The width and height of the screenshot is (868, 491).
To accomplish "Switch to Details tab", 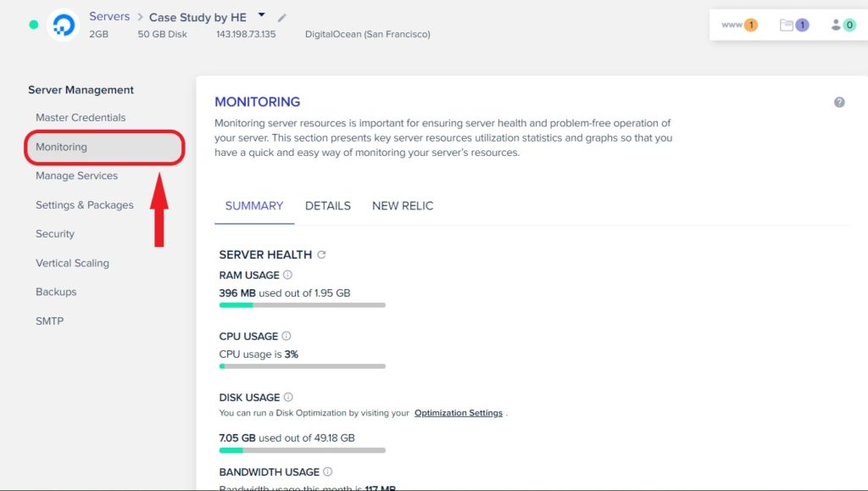I will (328, 206).
